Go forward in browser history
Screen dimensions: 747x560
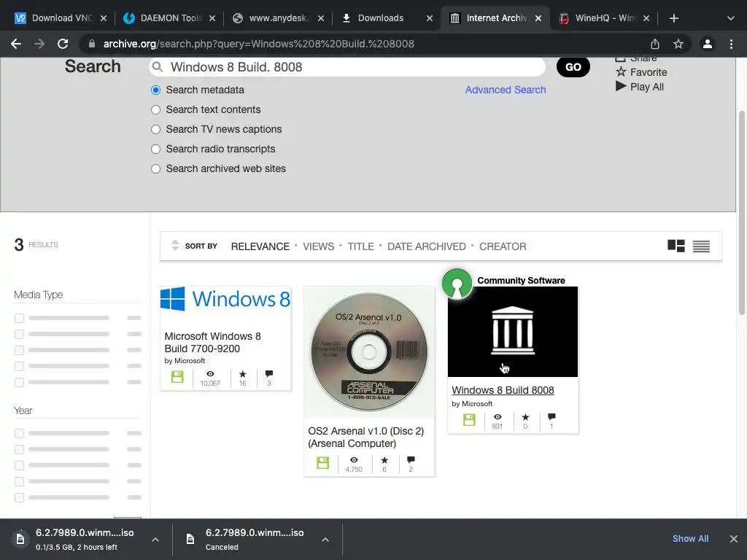pos(39,44)
